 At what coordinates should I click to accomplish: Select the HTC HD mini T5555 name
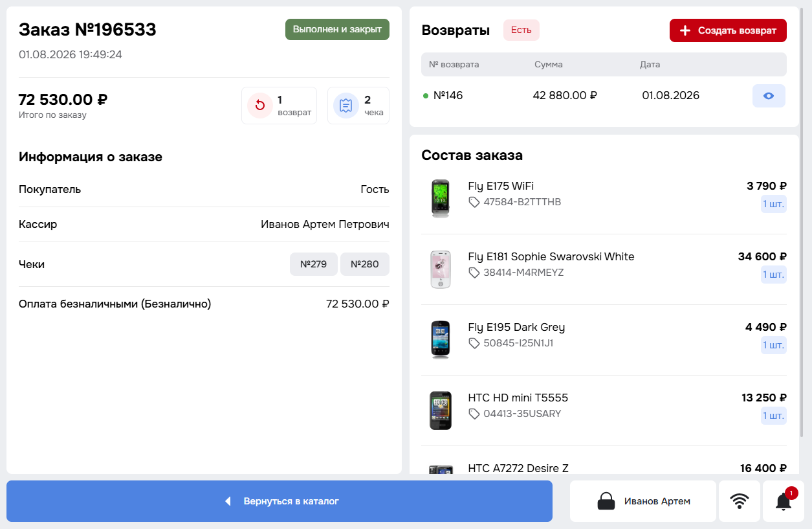(x=518, y=398)
